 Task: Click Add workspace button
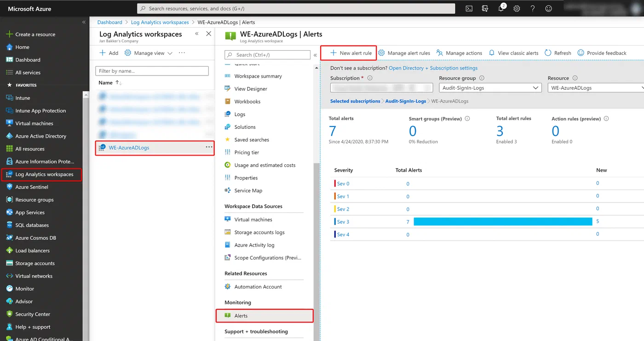109,53
